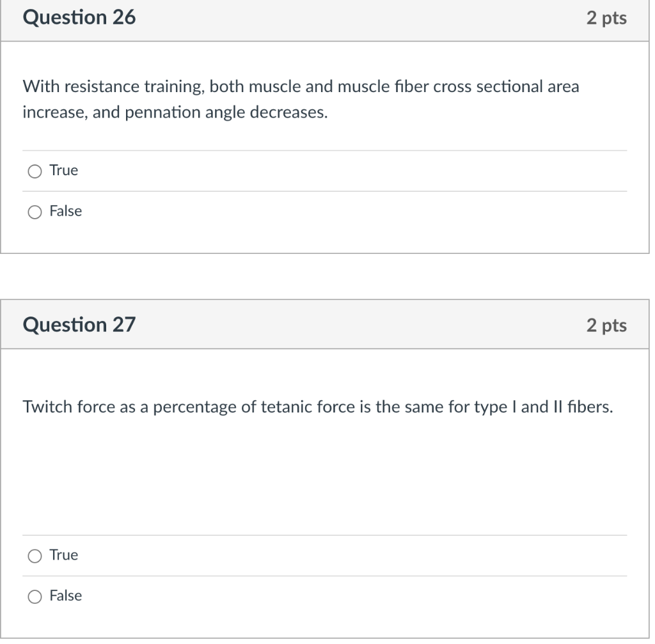Click the "Question 27" heading
Screen dimensions: 655x644
point(79,326)
